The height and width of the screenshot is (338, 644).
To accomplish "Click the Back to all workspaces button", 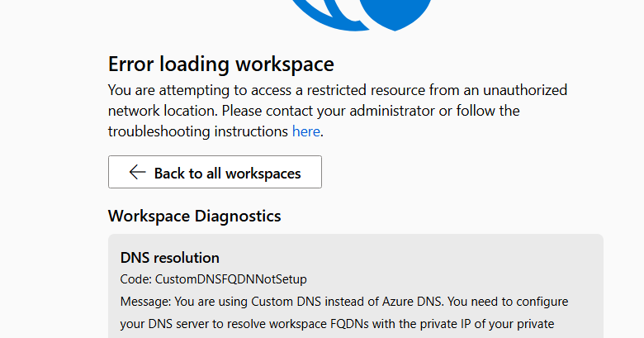I will click(x=215, y=172).
